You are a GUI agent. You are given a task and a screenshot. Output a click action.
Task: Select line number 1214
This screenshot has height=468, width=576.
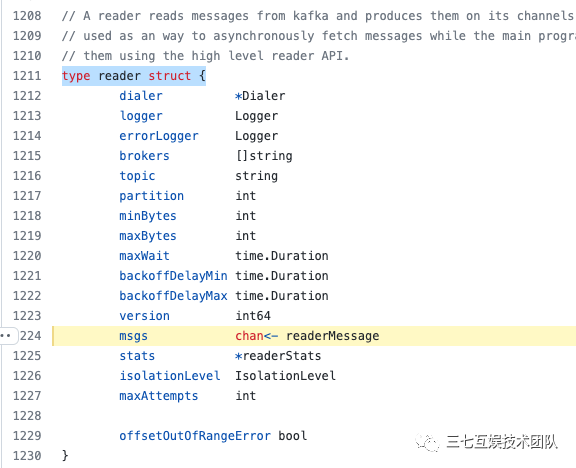pyautogui.click(x=27, y=136)
